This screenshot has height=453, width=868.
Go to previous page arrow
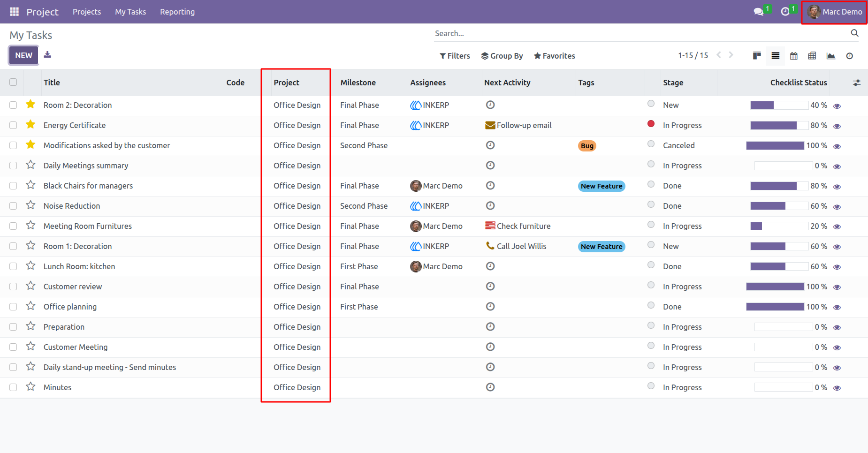point(719,55)
